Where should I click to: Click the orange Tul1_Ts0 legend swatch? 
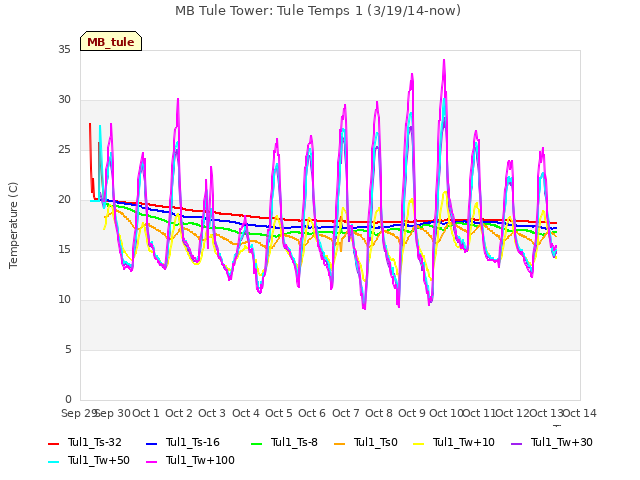click(x=340, y=443)
